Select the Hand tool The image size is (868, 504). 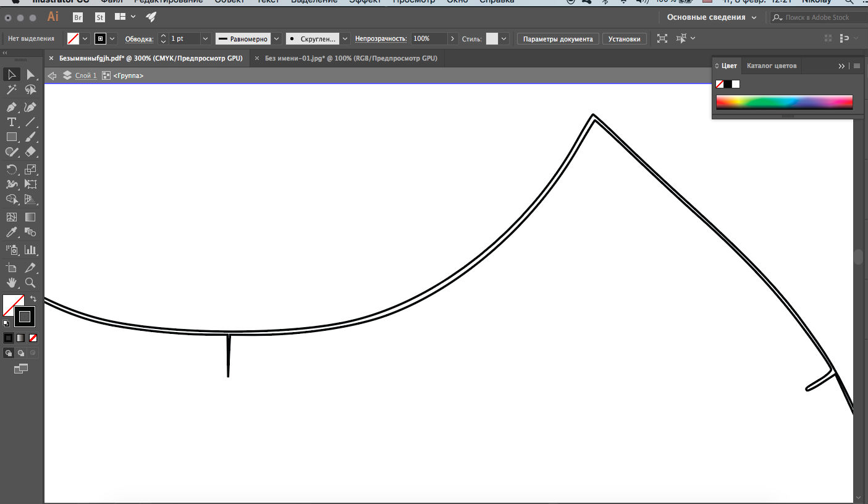click(11, 283)
